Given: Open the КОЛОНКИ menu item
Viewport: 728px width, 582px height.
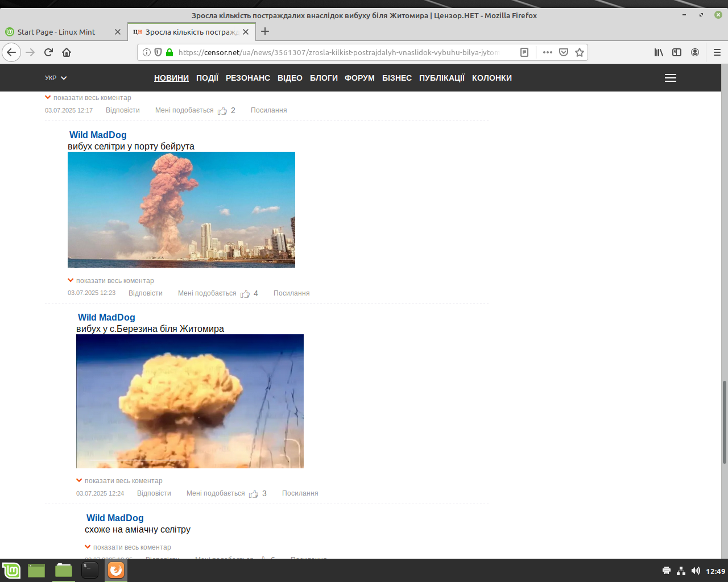Looking at the screenshot, I should coord(492,78).
